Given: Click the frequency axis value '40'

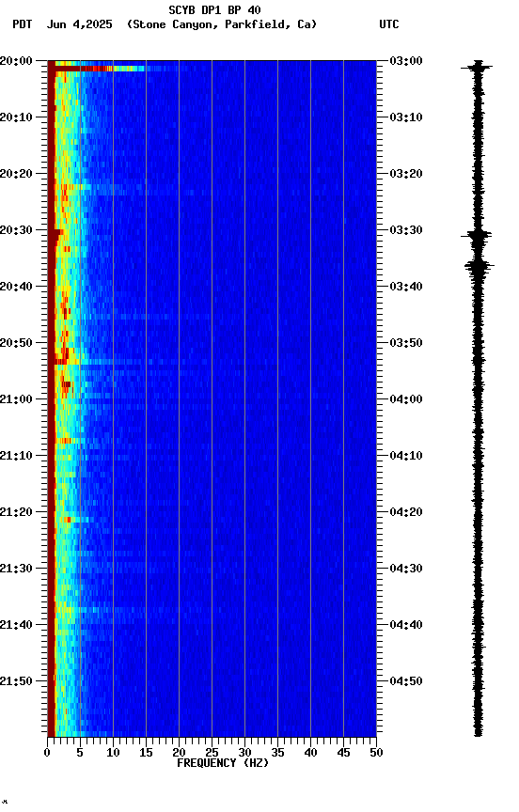Looking at the screenshot, I should pos(310,753).
